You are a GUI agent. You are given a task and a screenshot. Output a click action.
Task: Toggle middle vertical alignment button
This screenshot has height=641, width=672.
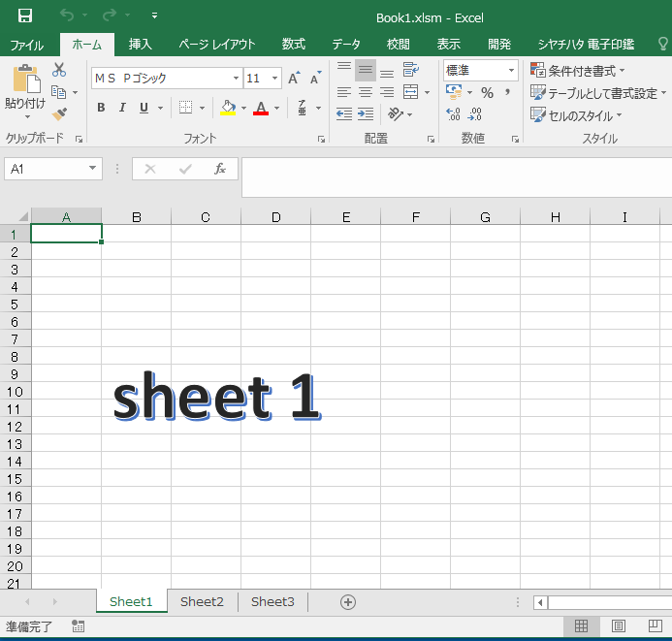tap(366, 70)
